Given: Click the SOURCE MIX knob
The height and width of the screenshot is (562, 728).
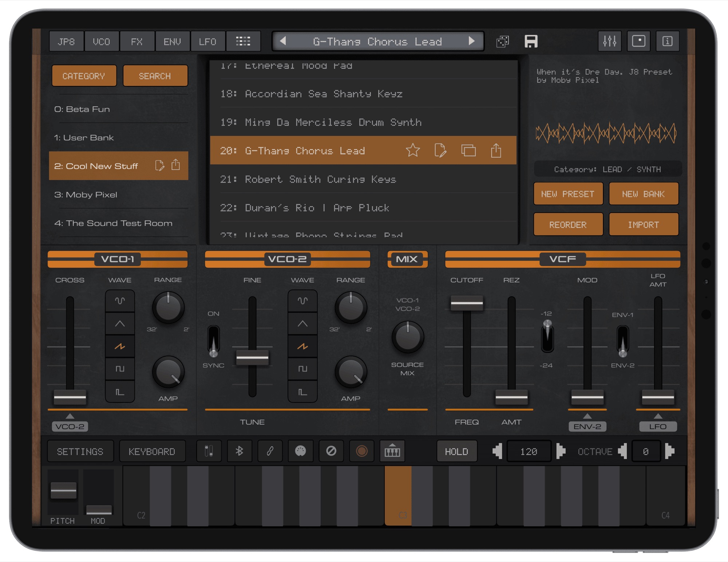Looking at the screenshot, I should (408, 337).
